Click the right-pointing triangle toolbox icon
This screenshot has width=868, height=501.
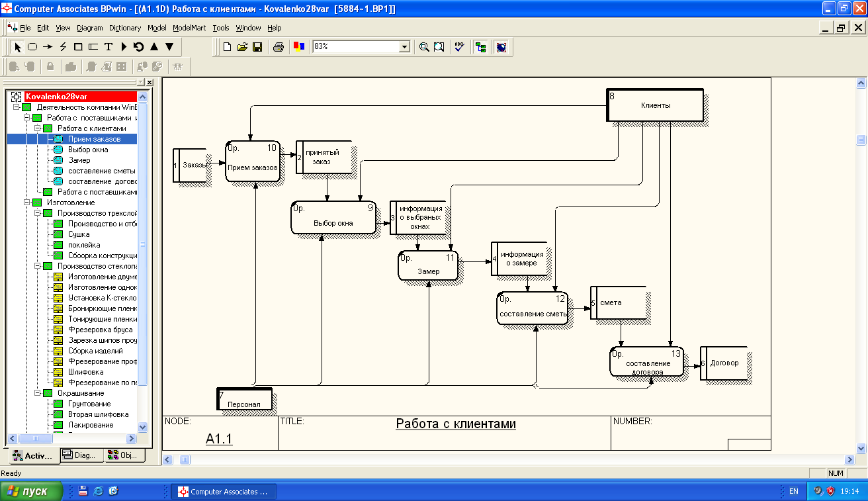point(124,47)
